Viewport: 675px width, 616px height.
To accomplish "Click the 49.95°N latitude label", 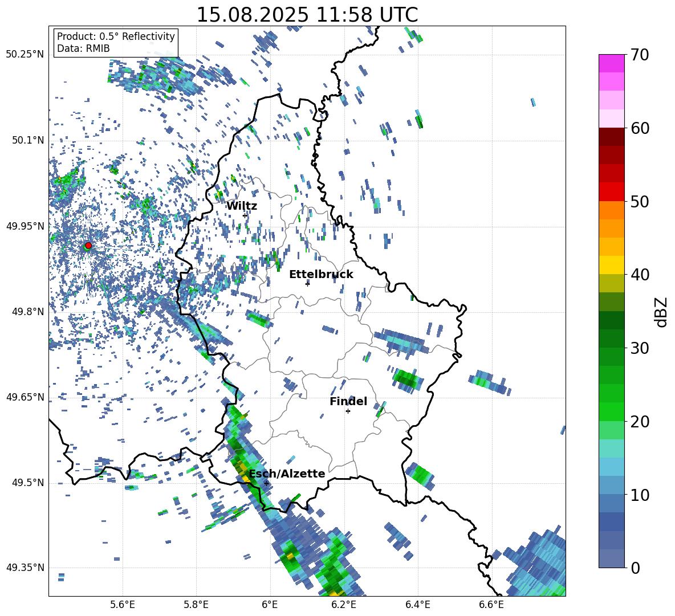I will click(x=25, y=226).
